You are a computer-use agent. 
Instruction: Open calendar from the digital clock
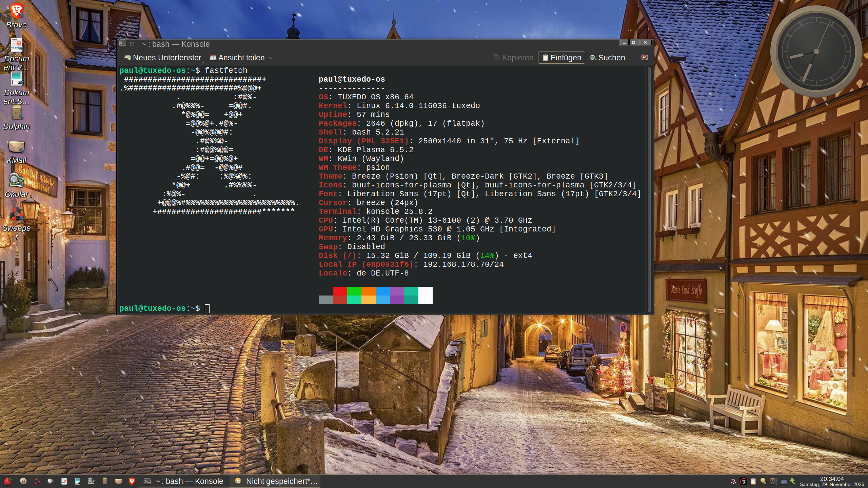coord(832,481)
